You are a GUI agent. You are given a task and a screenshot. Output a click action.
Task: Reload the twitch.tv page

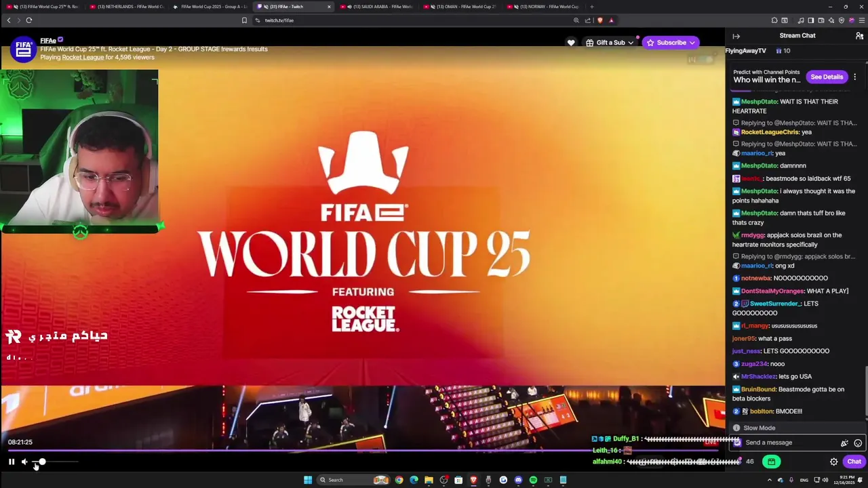pos(29,20)
